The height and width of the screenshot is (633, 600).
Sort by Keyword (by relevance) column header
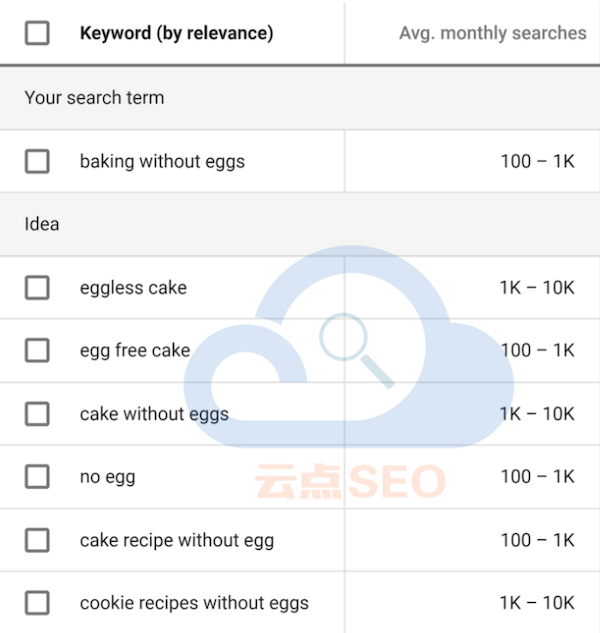[176, 33]
